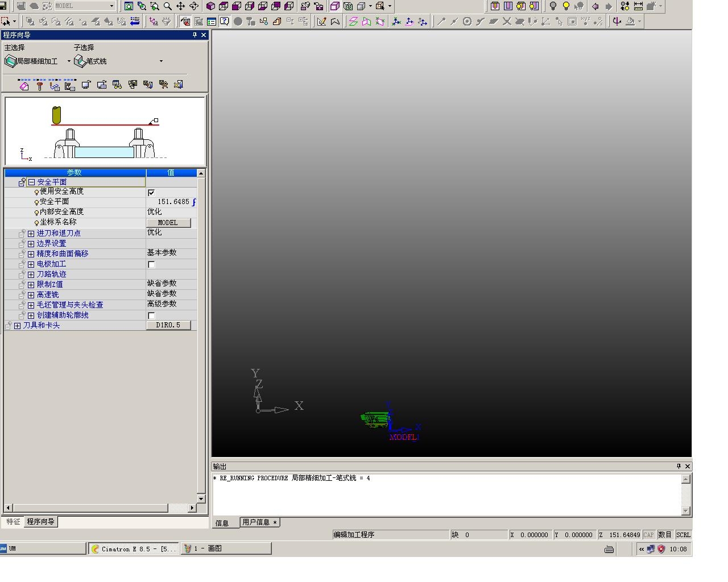Screen dimensions: 728x582
Task: Collapse the 安全平面 tree node
Action: point(31,182)
